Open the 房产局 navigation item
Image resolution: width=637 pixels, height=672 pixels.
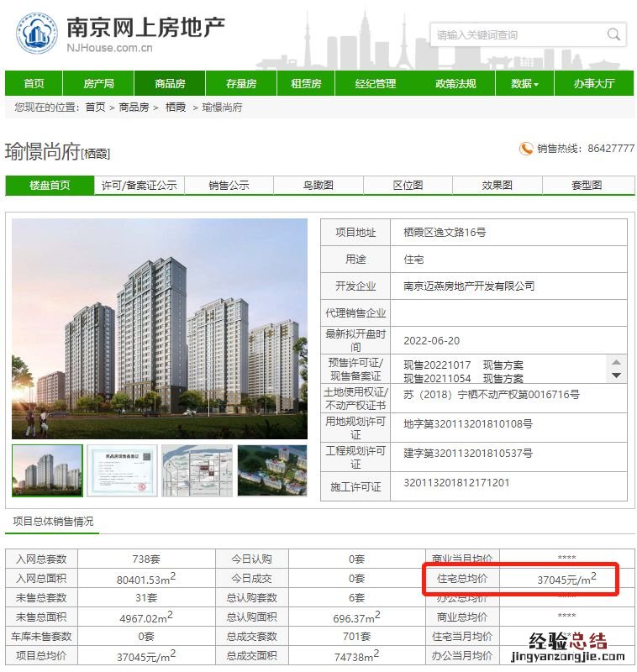point(98,83)
